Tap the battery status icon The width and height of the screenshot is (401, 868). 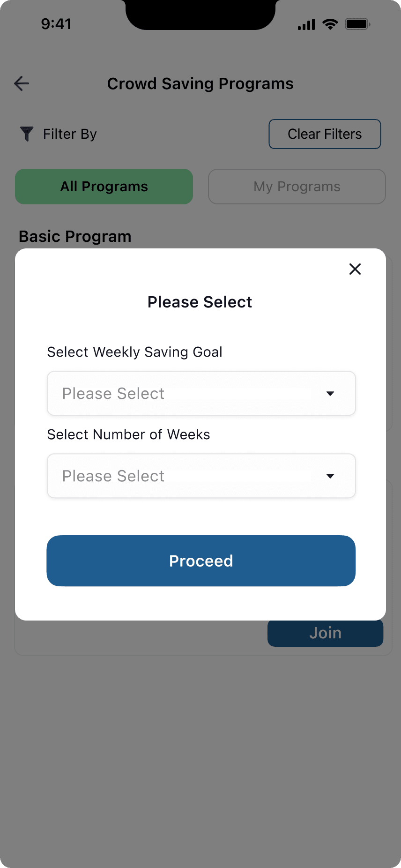coord(357,24)
